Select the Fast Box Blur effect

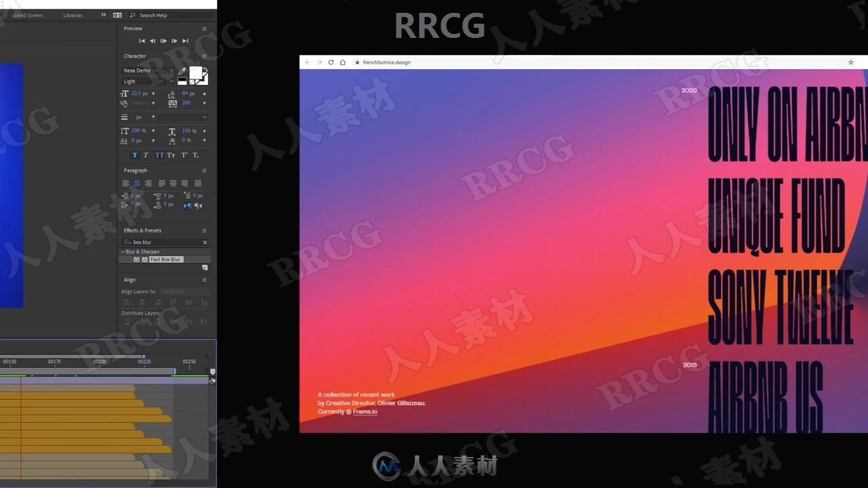[x=166, y=260]
